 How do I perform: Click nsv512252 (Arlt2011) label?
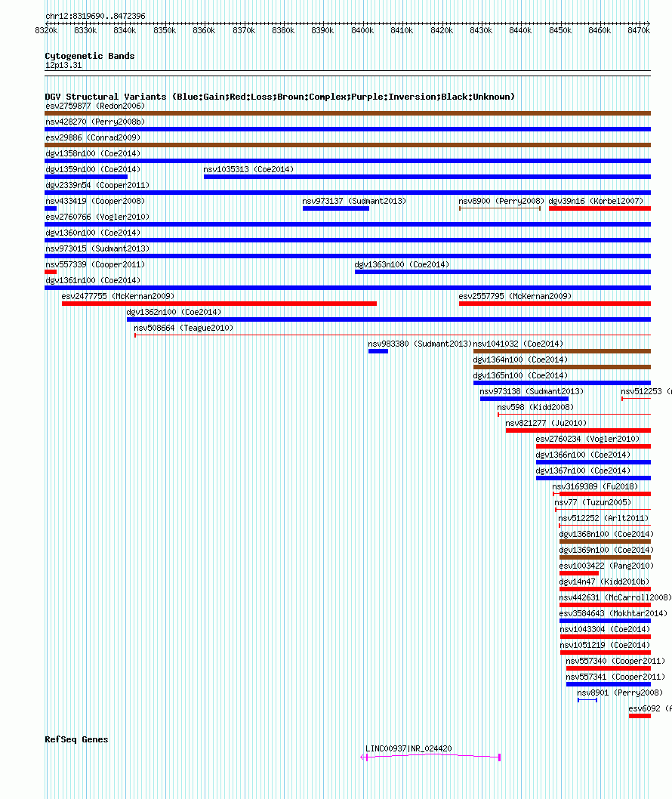(603, 518)
